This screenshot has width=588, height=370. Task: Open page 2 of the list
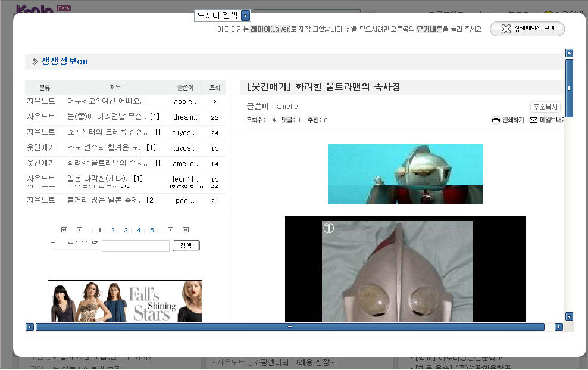[112, 230]
